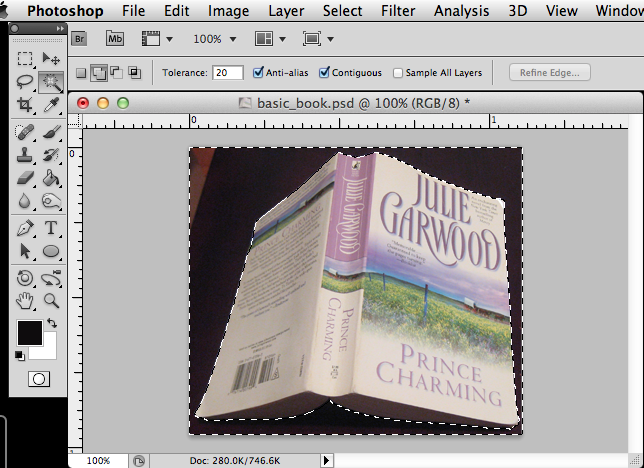
Task: Select the Rectangular Marquee tool
Action: (25, 59)
